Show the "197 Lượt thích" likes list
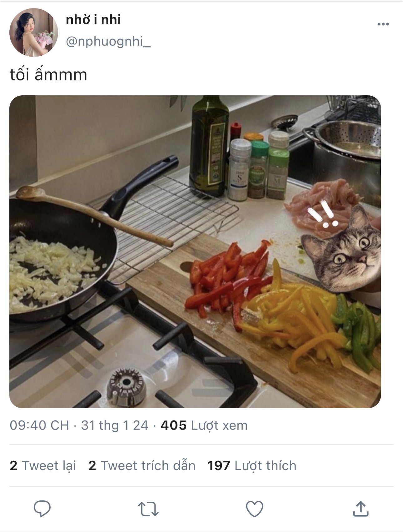The height and width of the screenshot is (532, 403). [x=252, y=465]
